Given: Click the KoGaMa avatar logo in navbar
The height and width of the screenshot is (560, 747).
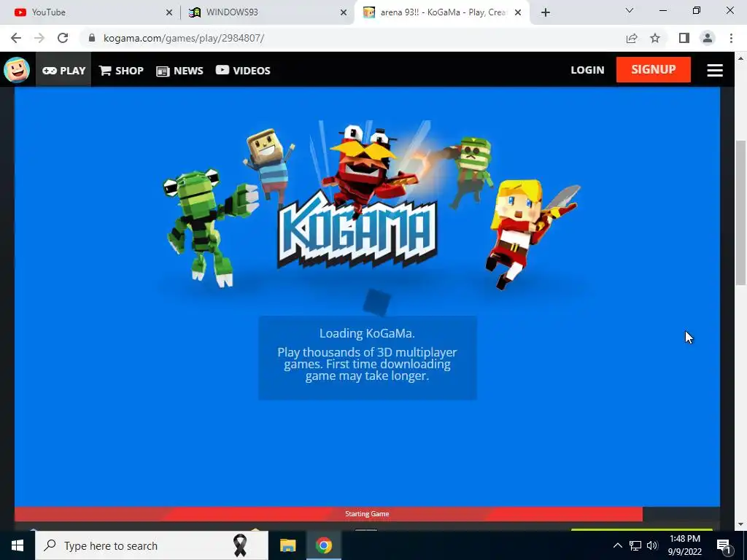Looking at the screenshot, I should [x=17, y=70].
